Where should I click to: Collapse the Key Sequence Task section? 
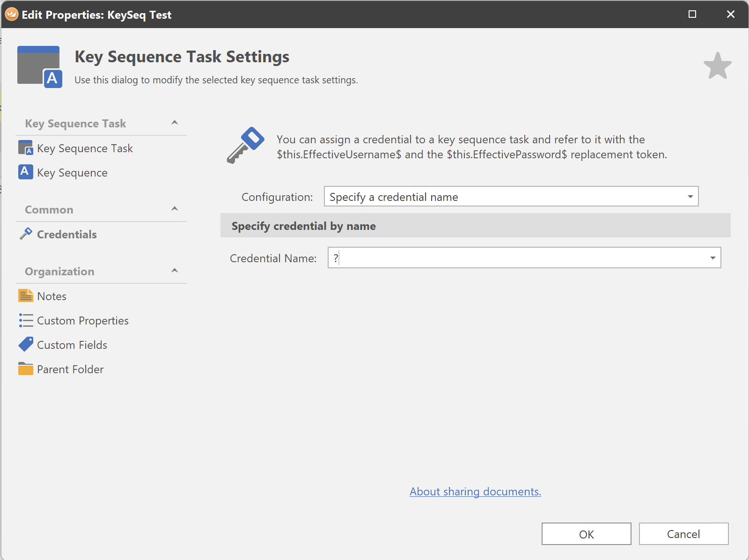click(x=175, y=123)
